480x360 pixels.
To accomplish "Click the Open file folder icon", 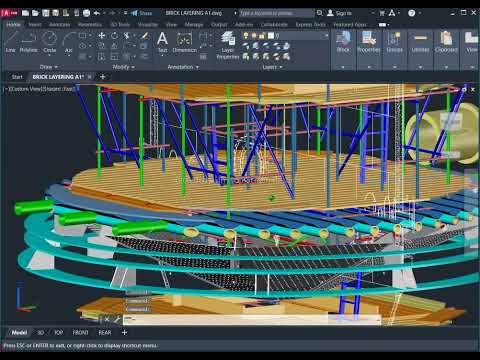I will click(x=35, y=13).
